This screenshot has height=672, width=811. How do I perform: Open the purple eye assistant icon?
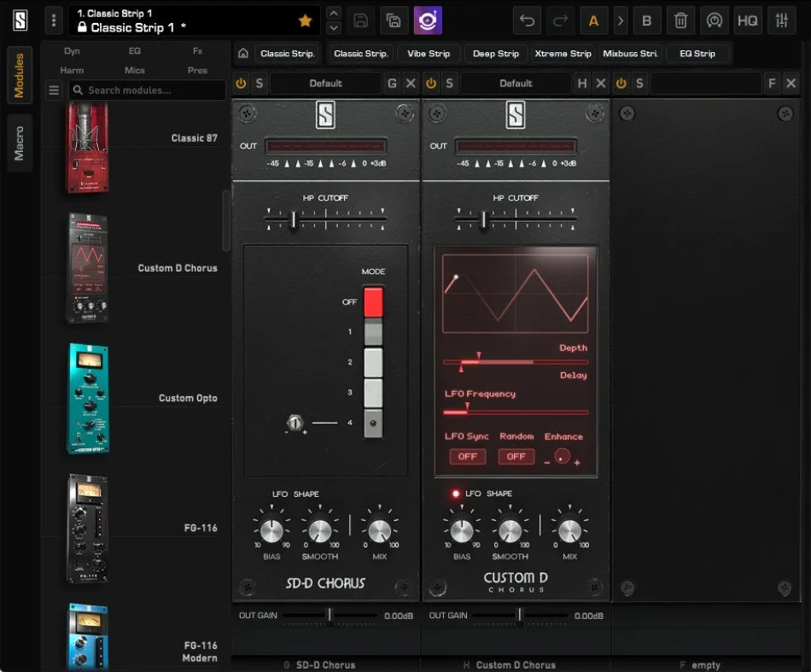(428, 20)
